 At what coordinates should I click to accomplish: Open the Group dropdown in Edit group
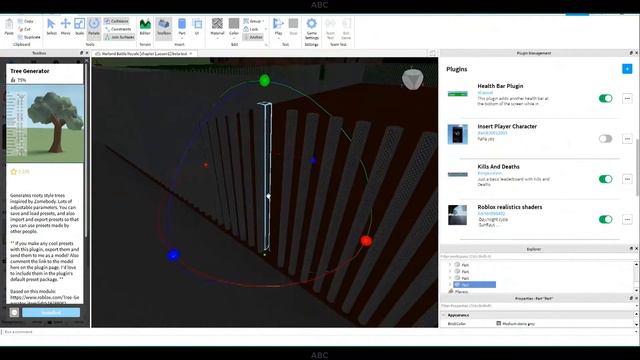tap(254, 21)
